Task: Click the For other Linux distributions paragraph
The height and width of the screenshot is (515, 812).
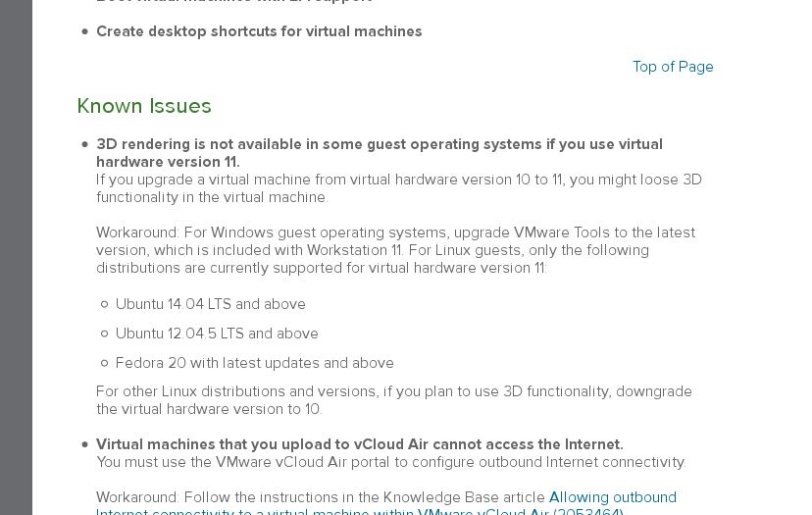Action: [x=393, y=400]
